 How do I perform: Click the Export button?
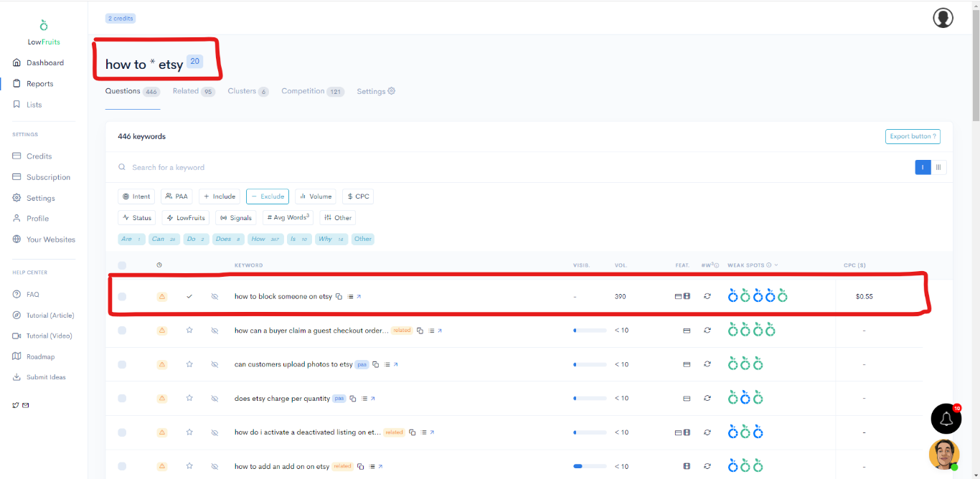point(913,136)
